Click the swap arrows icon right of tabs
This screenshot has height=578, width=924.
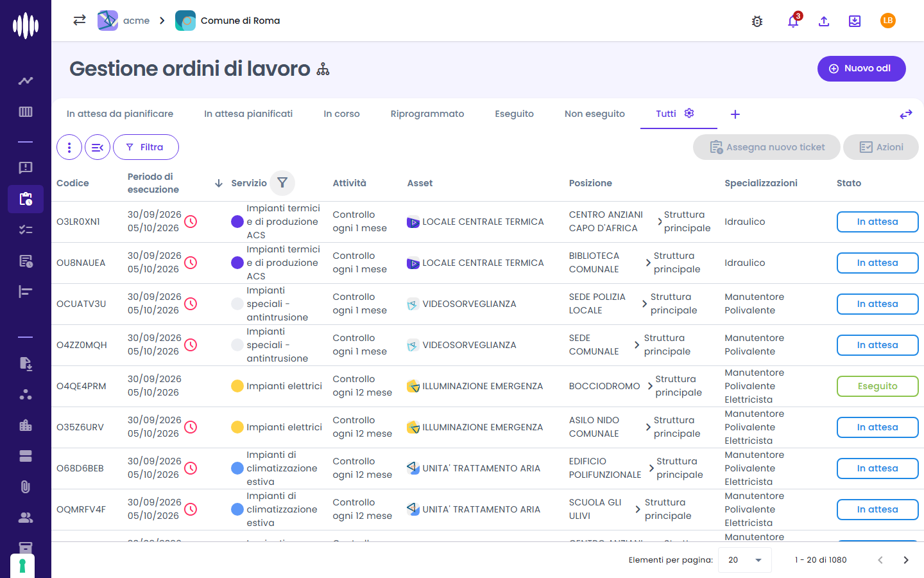[906, 114]
